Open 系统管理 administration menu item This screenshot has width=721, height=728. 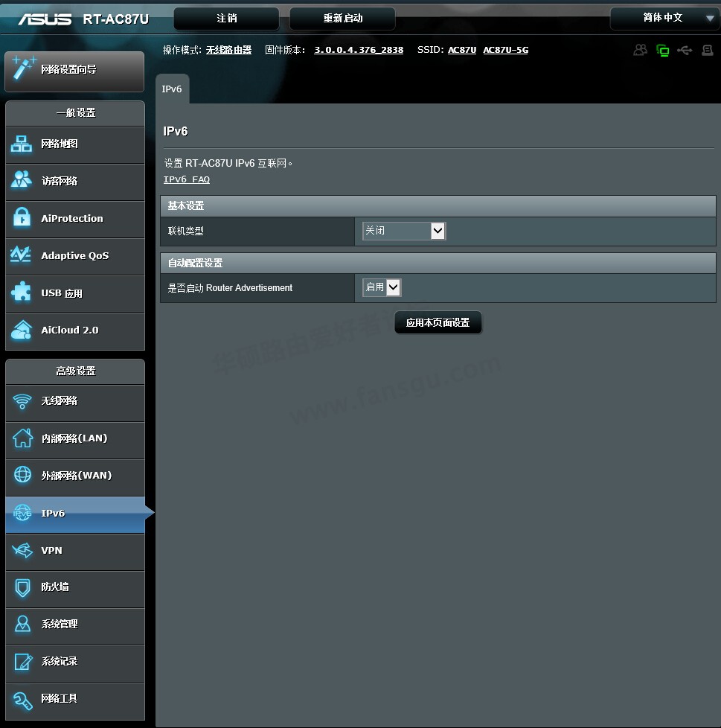pos(75,626)
